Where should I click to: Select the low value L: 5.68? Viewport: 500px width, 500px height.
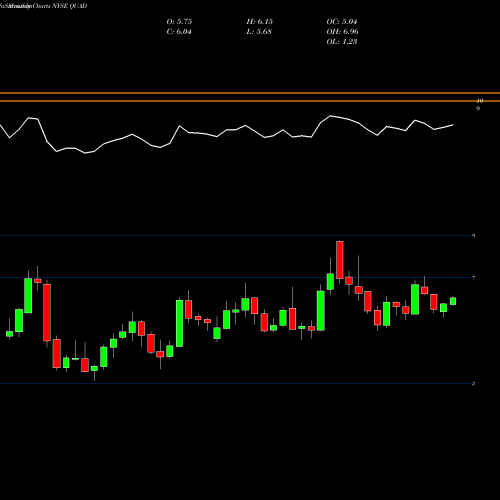tap(259, 32)
